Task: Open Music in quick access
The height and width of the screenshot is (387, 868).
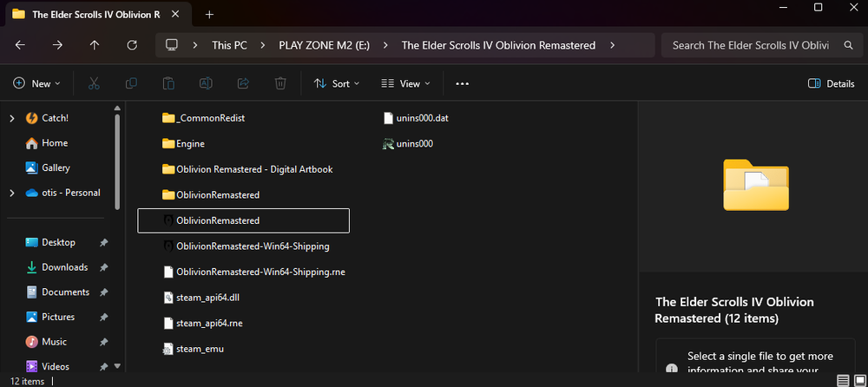Action: point(54,342)
